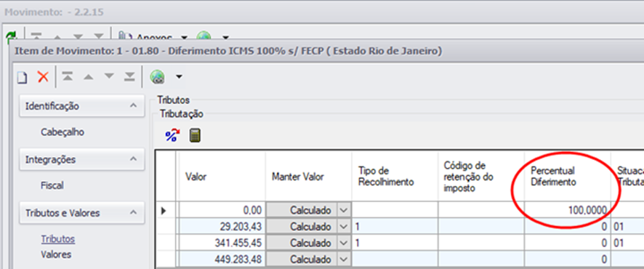Click the calculator icon in Tributação
644x269 pixels.
point(195,135)
